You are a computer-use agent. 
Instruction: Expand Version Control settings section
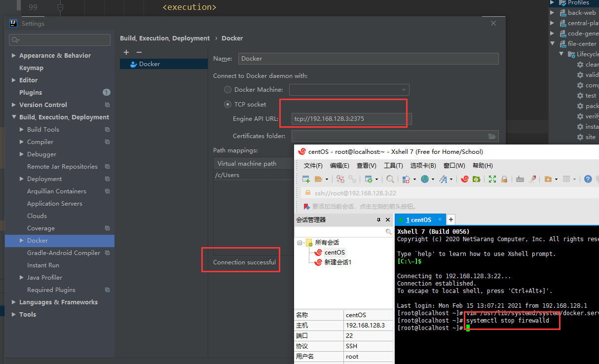click(14, 105)
